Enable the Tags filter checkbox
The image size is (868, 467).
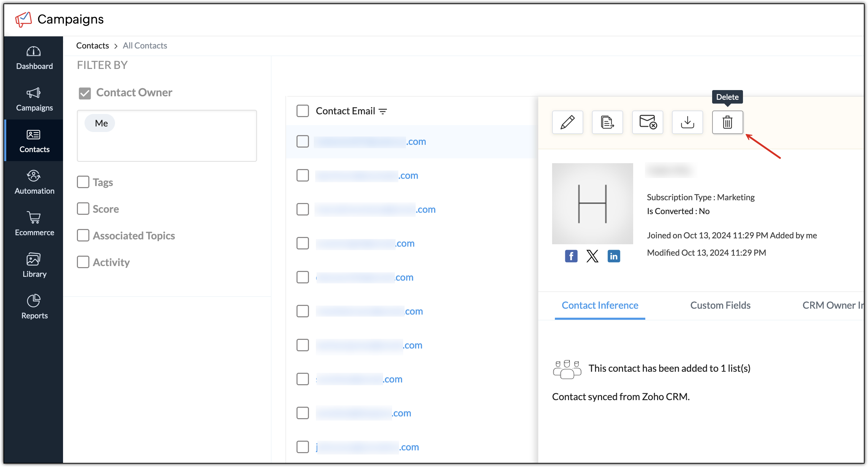click(83, 182)
